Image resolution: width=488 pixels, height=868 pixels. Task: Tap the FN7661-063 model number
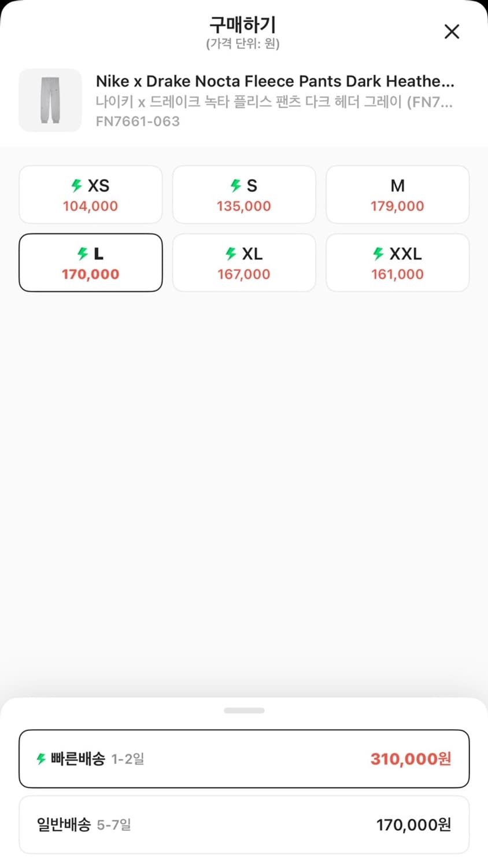tap(138, 122)
